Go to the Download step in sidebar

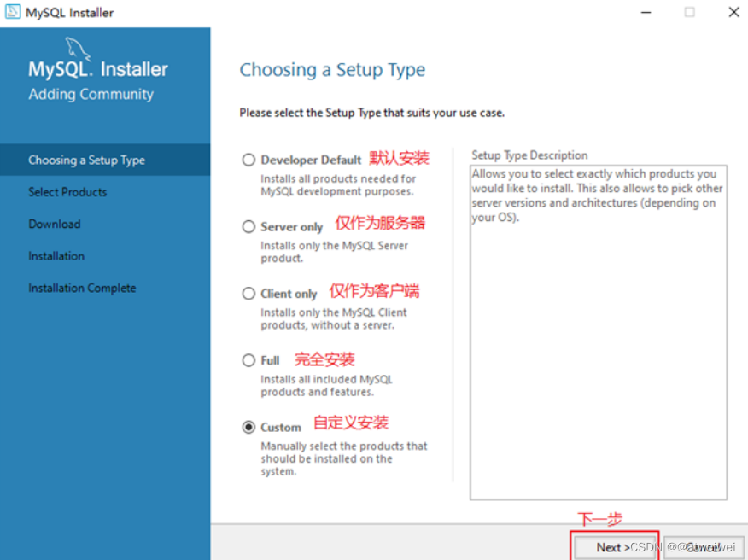55,224
